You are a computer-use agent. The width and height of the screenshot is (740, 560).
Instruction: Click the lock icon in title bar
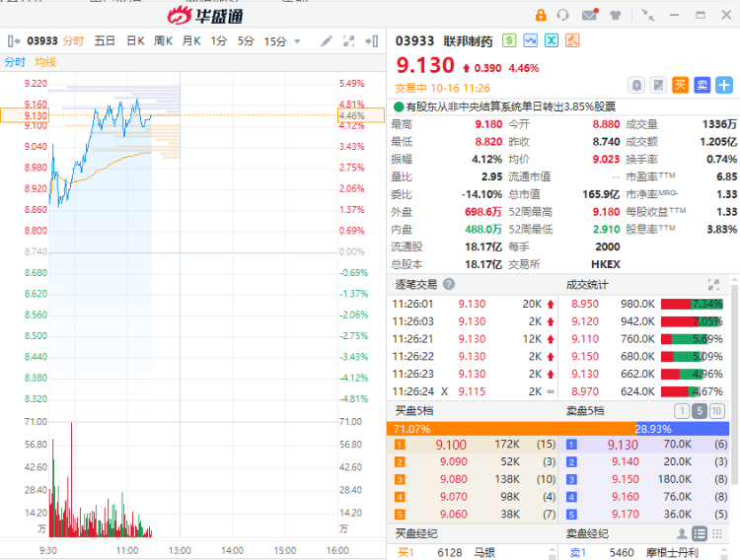(x=541, y=15)
